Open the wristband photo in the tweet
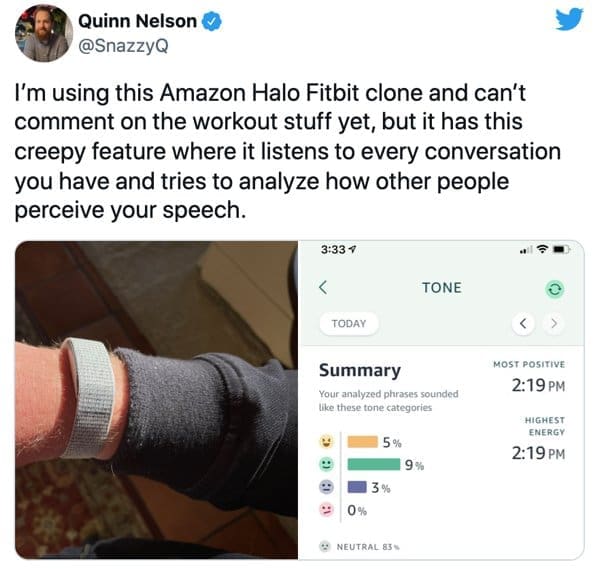 click(x=157, y=400)
